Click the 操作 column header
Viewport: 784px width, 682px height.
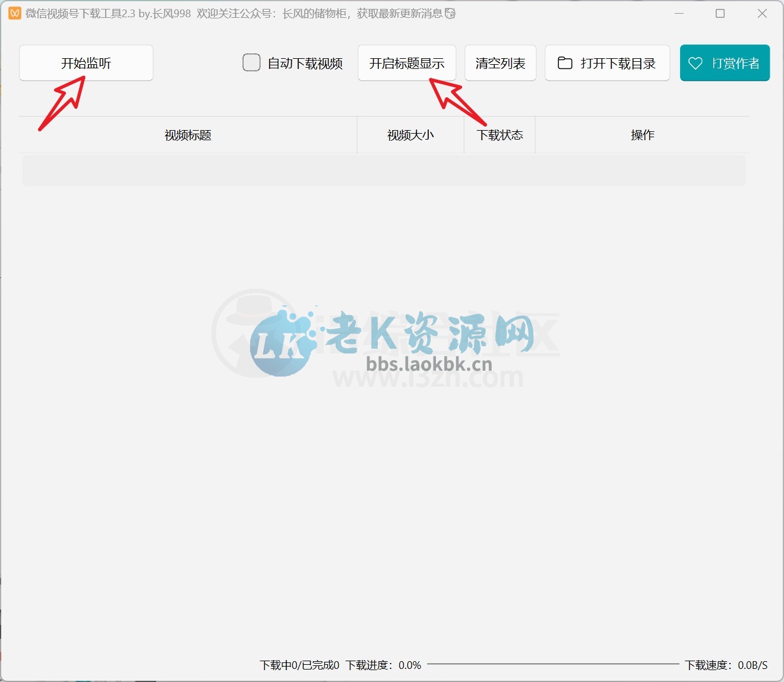click(x=642, y=135)
